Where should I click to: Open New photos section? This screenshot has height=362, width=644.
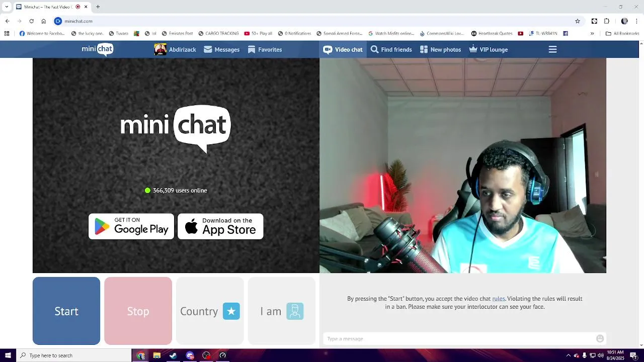(440, 49)
